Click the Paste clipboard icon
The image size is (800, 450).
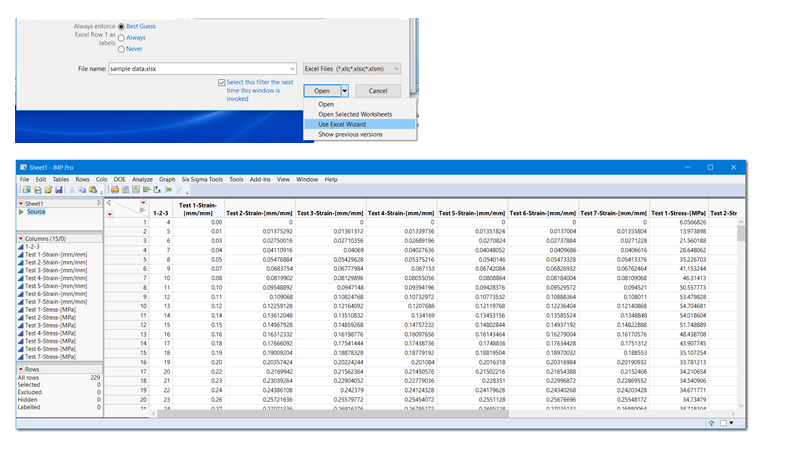point(93,190)
